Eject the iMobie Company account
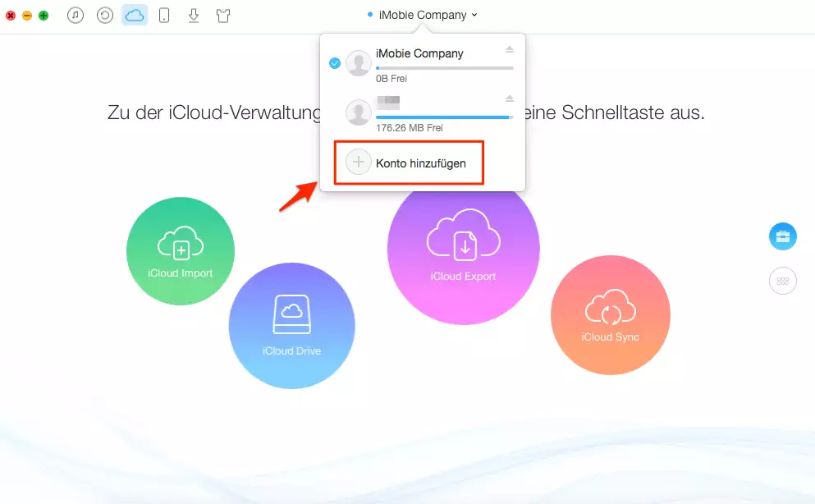This screenshot has width=815, height=504. [x=509, y=50]
